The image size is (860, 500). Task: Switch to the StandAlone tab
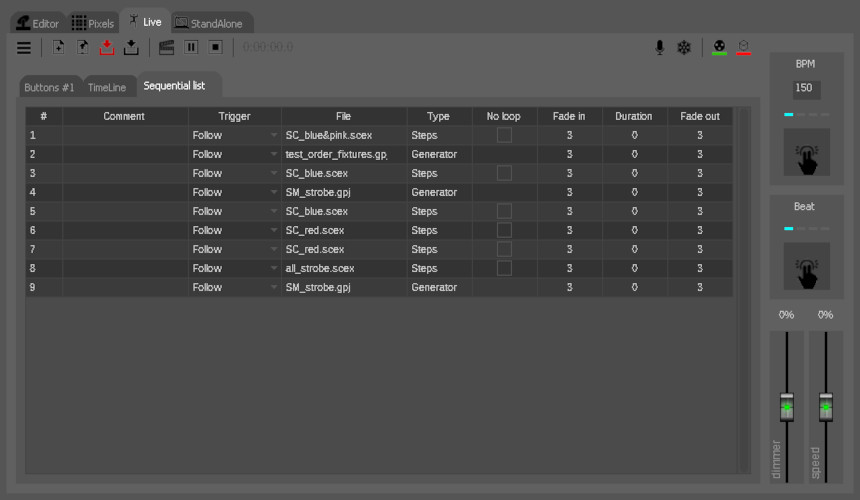pos(211,22)
